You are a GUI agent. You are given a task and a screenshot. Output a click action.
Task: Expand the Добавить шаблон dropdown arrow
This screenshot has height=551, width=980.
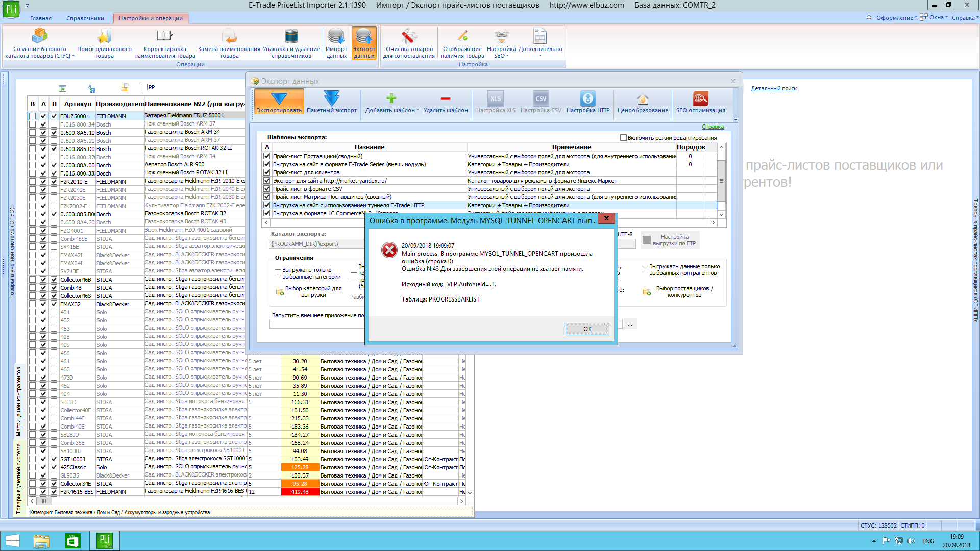point(418,110)
